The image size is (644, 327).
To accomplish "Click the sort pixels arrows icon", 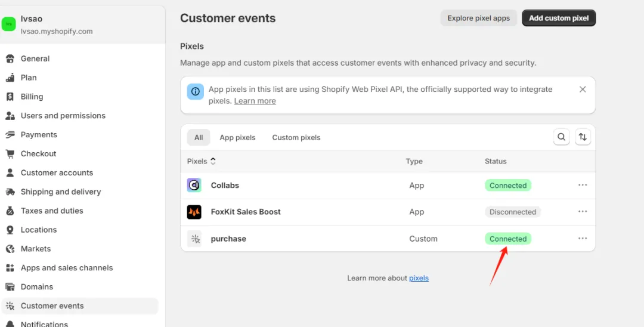I will pos(583,137).
